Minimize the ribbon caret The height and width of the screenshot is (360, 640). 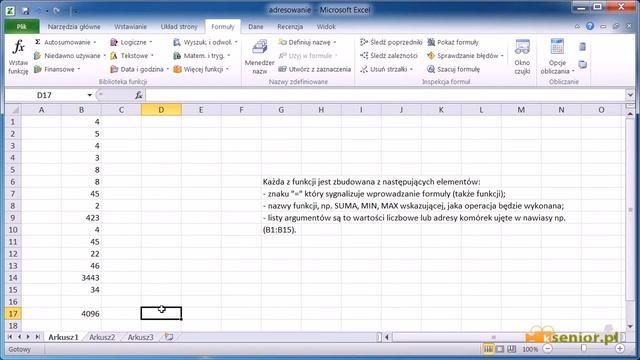[x=577, y=26]
